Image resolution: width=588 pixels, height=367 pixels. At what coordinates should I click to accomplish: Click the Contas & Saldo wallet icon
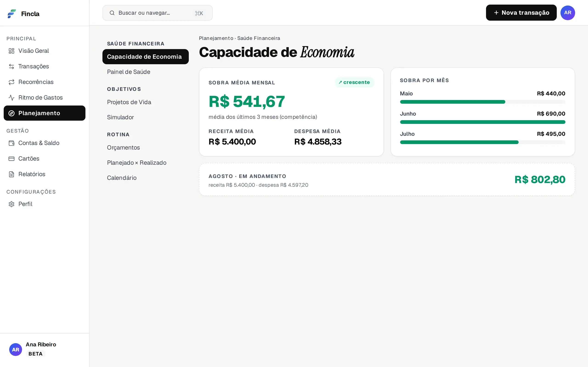[11, 143]
